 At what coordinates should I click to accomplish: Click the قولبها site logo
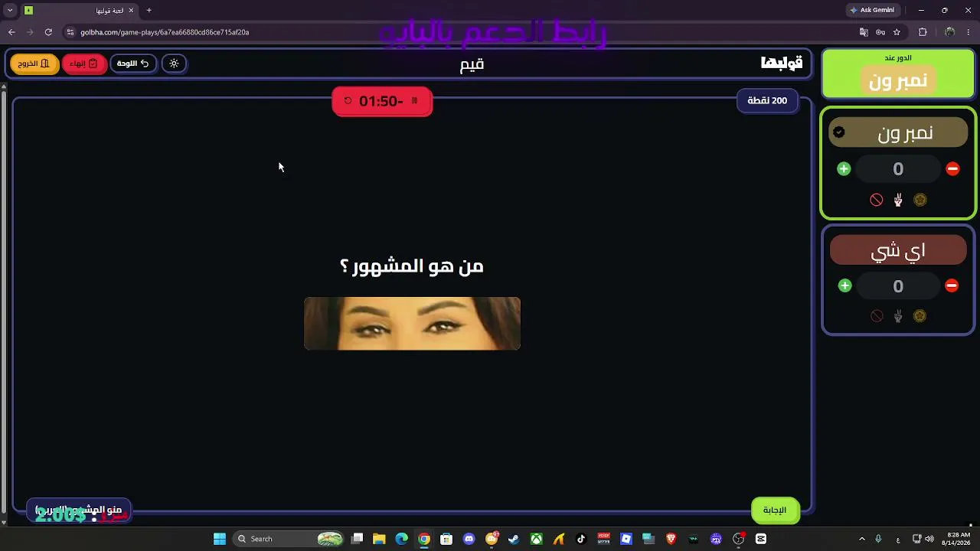782,64
